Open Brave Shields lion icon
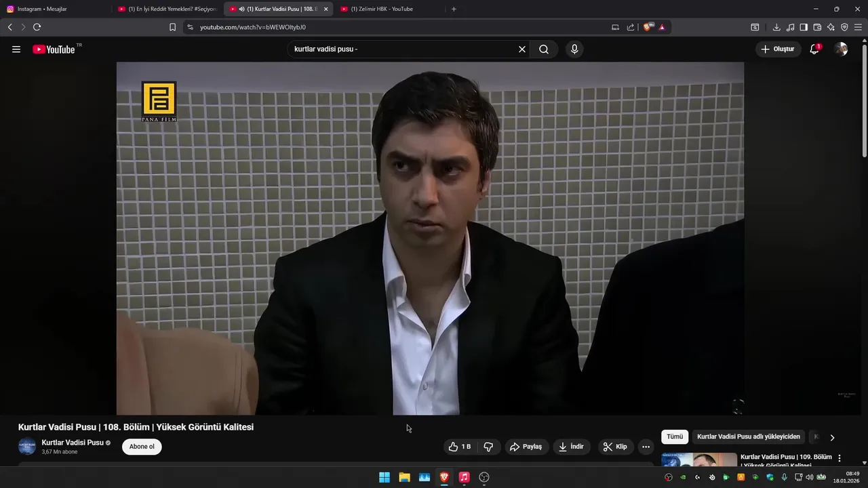The height and width of the screenshot is (488, 868). [x=648, y=27]
